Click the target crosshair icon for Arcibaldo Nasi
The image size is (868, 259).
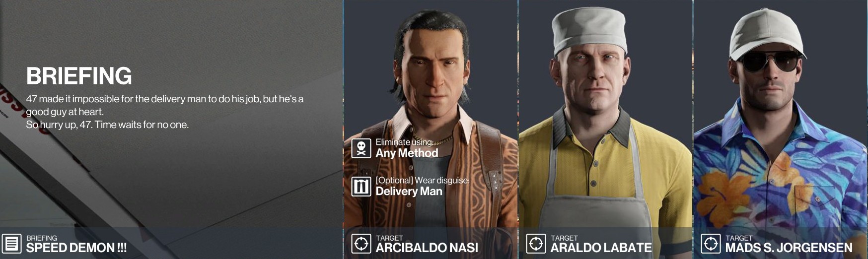click(x=361, y=244)
